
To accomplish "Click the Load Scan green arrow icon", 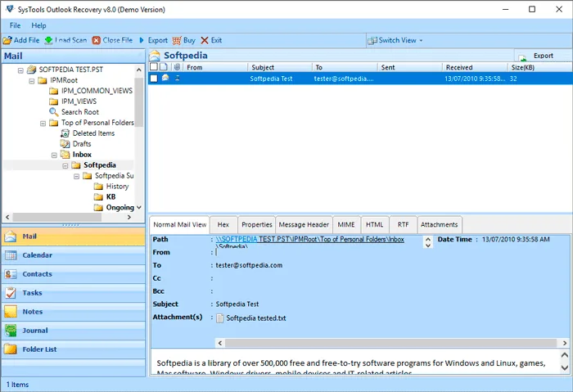I will (48, 40).
